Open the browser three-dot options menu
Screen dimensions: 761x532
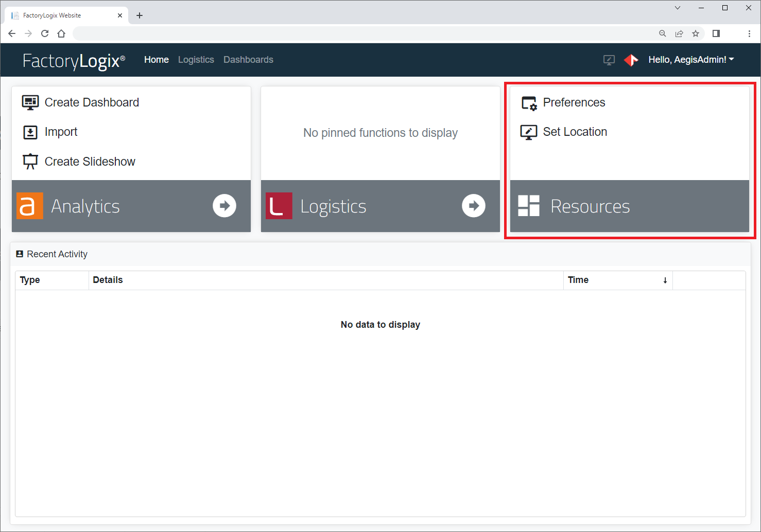coord(749,33)
